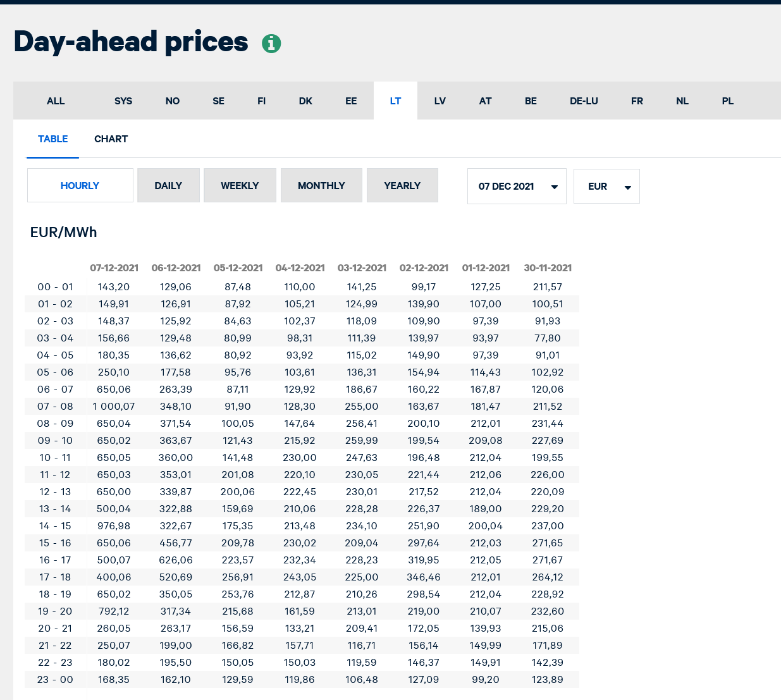Choose the YEARLY resolution button
Viewport: 781px width, 700px height.
tap(402, 185)
